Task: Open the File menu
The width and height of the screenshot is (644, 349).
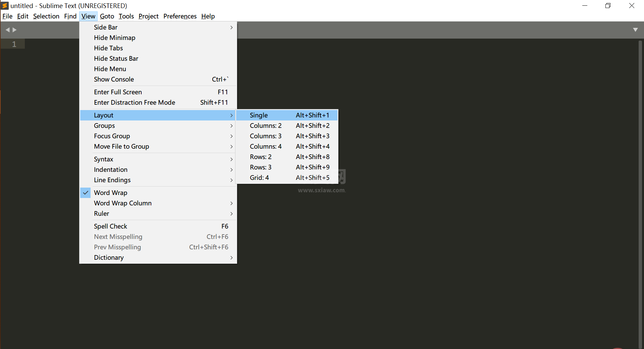Action: pyautogui.click(x=7, y=16)
